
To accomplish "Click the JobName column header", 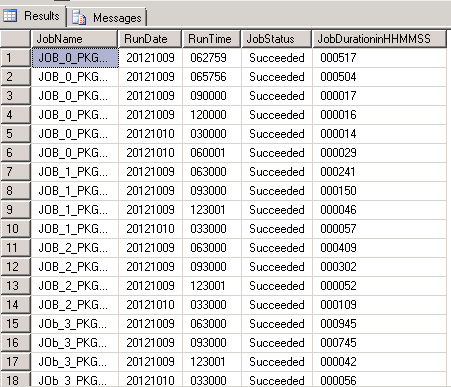I will tap(74, 39).
